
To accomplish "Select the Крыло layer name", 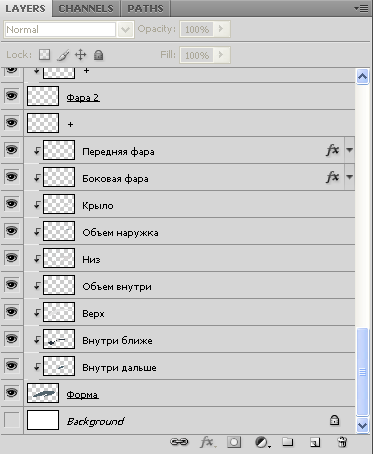I will coord(98,206).
